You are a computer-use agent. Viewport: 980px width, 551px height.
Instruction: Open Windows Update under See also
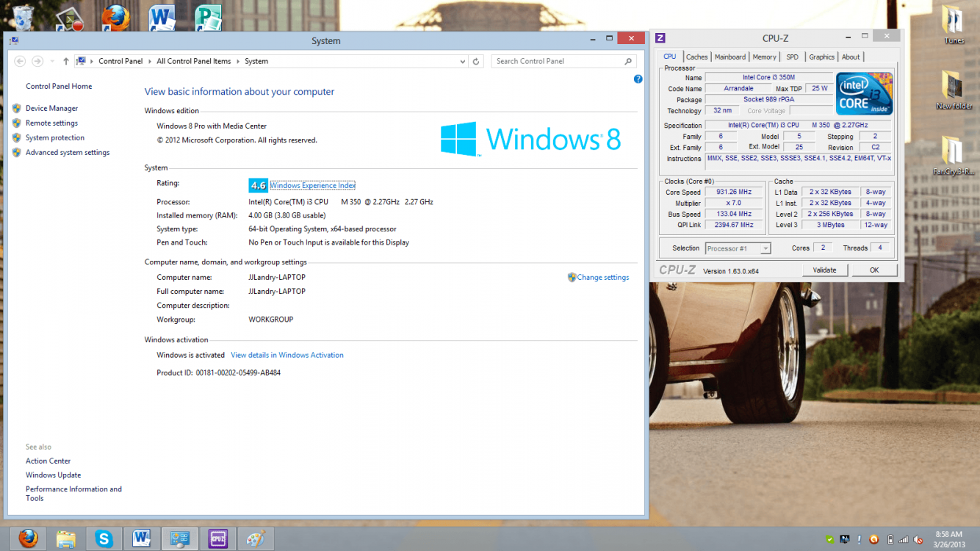[x=54, y=475]
